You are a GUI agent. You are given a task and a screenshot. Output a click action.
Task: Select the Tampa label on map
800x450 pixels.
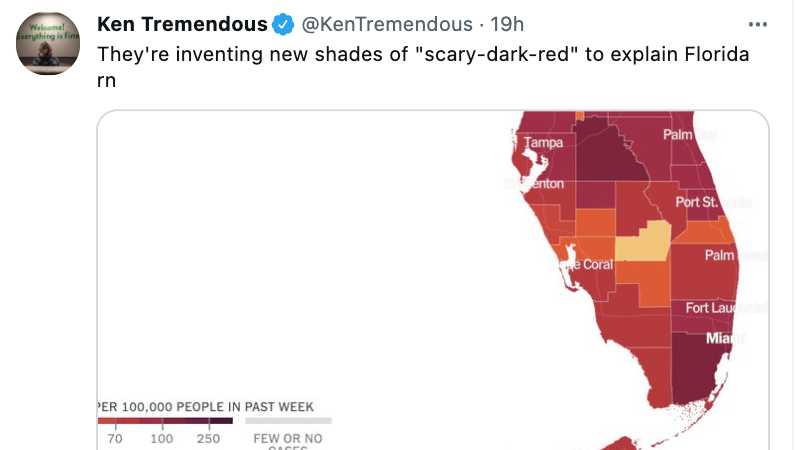click(x=543, y=142)
